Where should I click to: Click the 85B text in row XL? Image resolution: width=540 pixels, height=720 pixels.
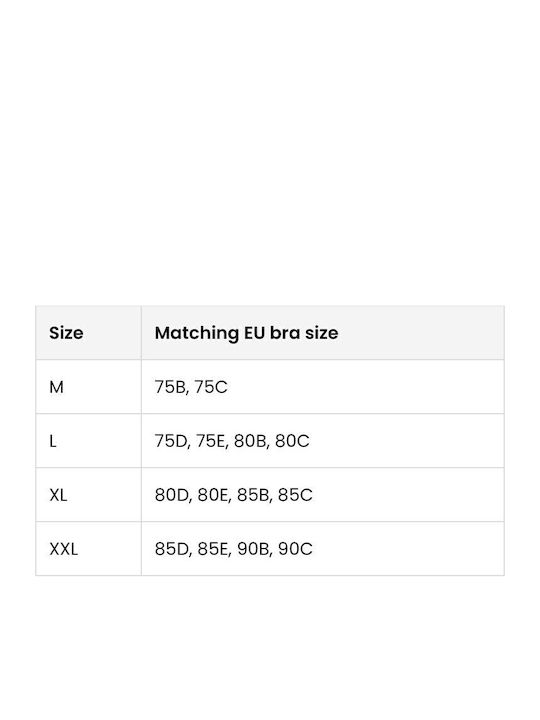point(254,495)
